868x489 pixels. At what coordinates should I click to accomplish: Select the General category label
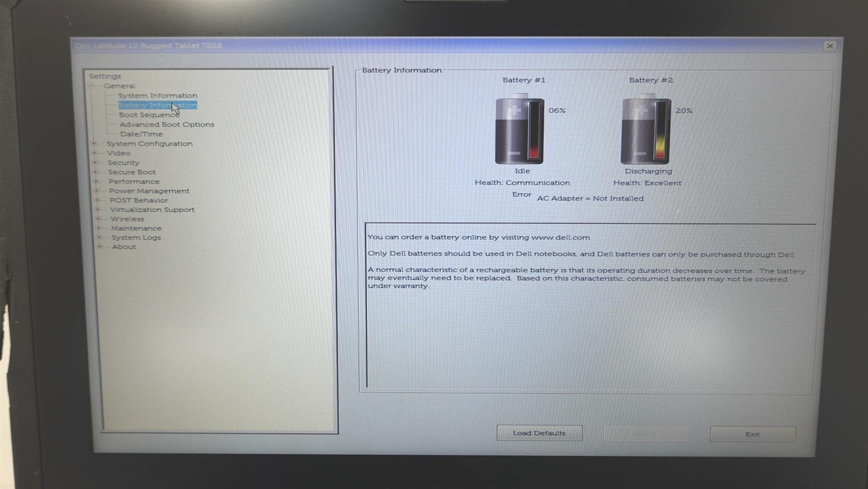pos(119,86)
